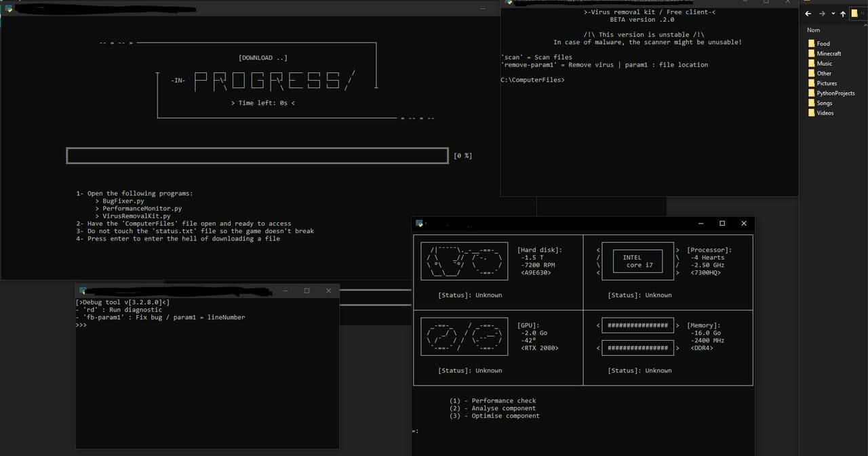This screenshot has width=868, height=456.
Task: Click the '> Time left: 0s <' text
Action: [263, 103]
